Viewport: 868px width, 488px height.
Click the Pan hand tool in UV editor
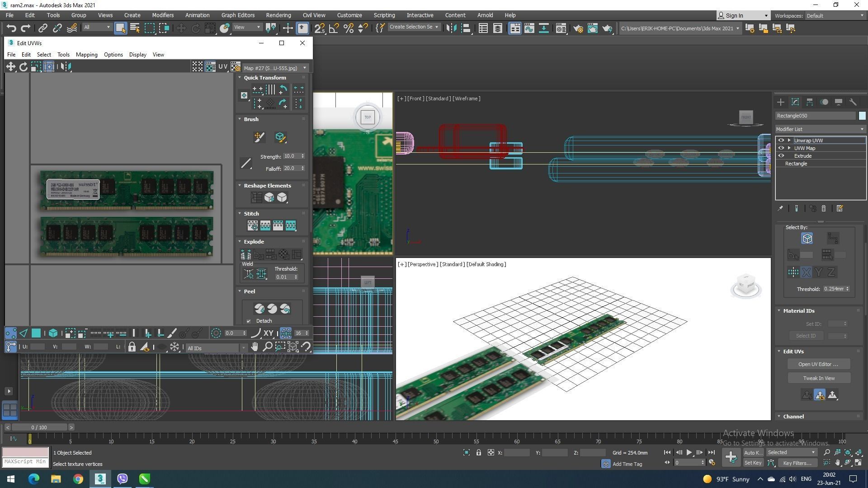point(255,347)
